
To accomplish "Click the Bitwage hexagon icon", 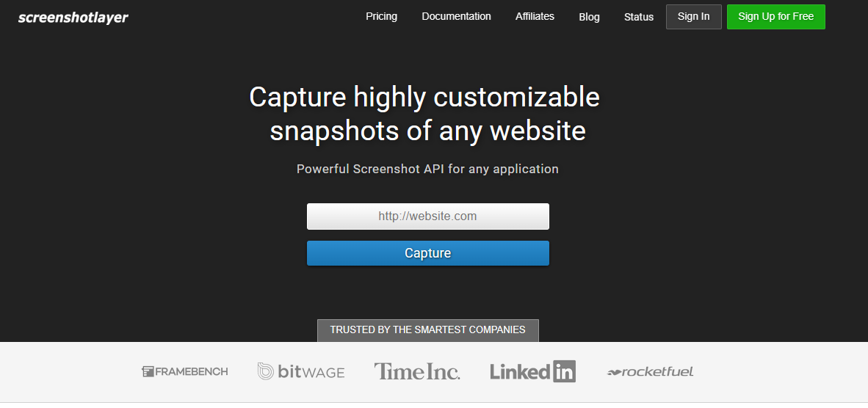I will (265, 371).
